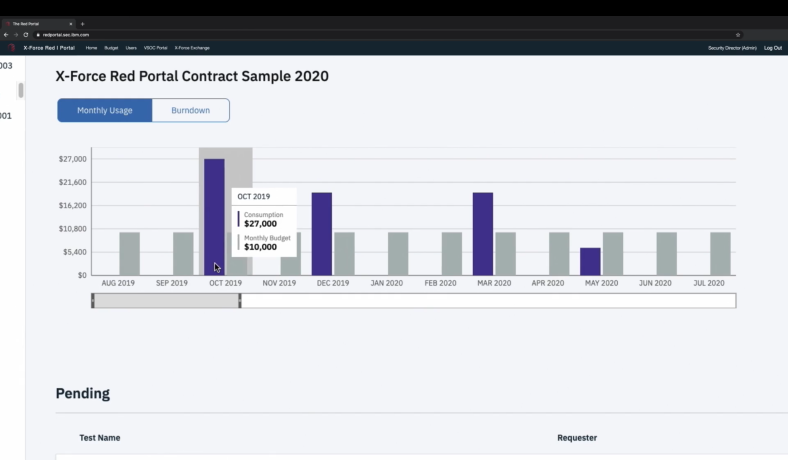
Task: Click the shaded selected range of zoom slider
Action: [x=166, y=301]
